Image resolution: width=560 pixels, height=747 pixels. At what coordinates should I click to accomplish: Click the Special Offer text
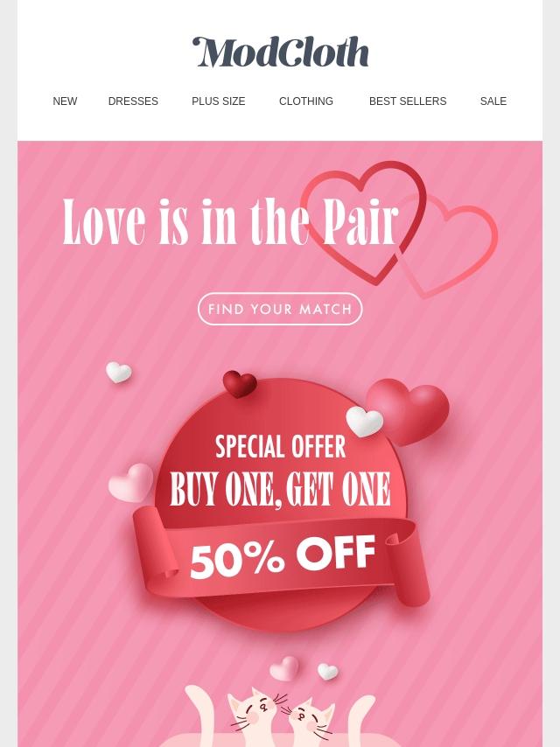[280, 447]
